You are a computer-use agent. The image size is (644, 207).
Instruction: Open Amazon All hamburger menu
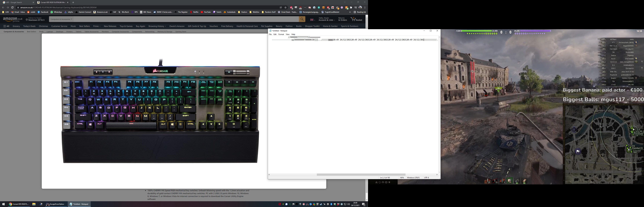point(6,26)
